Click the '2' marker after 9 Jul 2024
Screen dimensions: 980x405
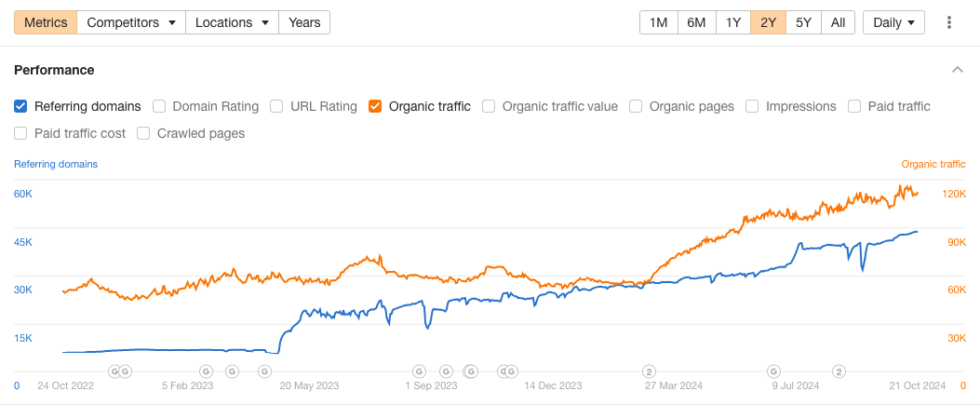[839, 371]
